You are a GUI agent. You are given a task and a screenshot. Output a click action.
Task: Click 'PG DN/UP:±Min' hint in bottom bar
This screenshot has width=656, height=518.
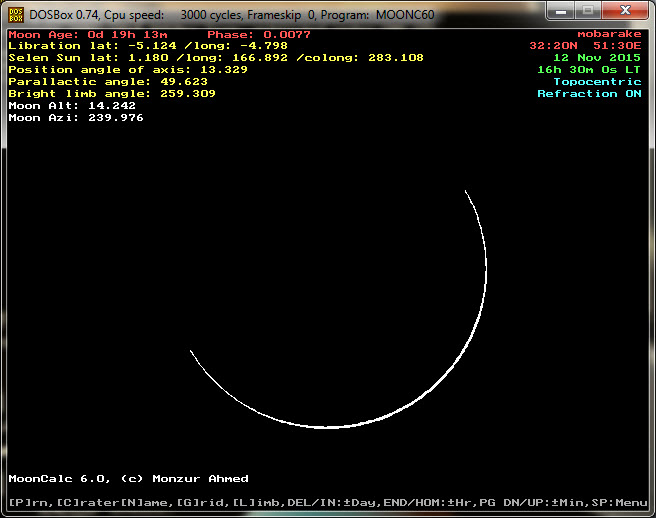[x=532, y=503]
